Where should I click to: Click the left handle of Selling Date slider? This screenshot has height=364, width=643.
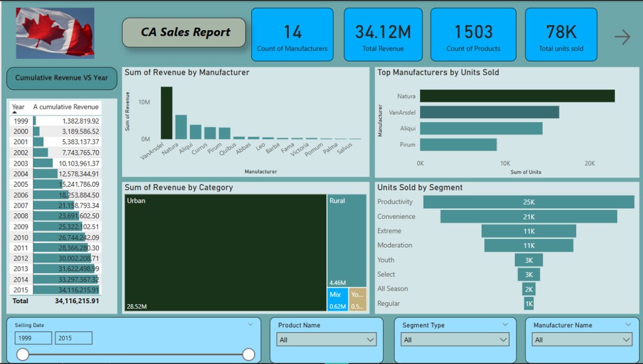[23, 355]
